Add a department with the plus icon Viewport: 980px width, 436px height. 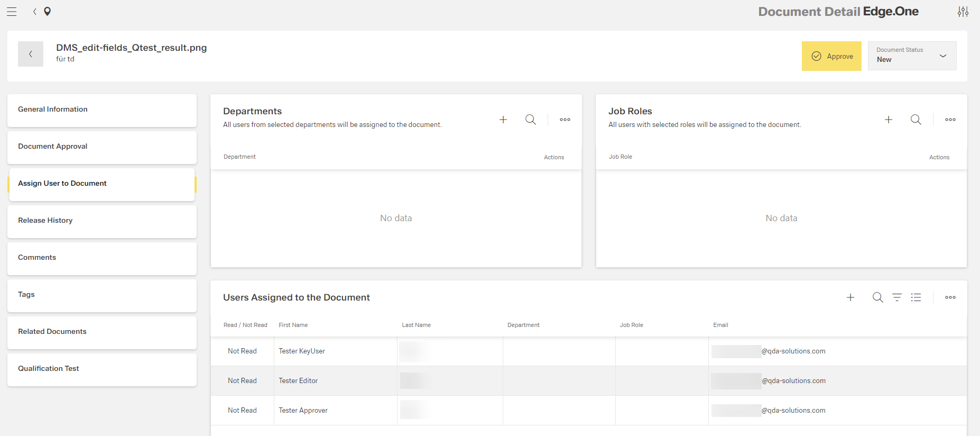(503, 120)
